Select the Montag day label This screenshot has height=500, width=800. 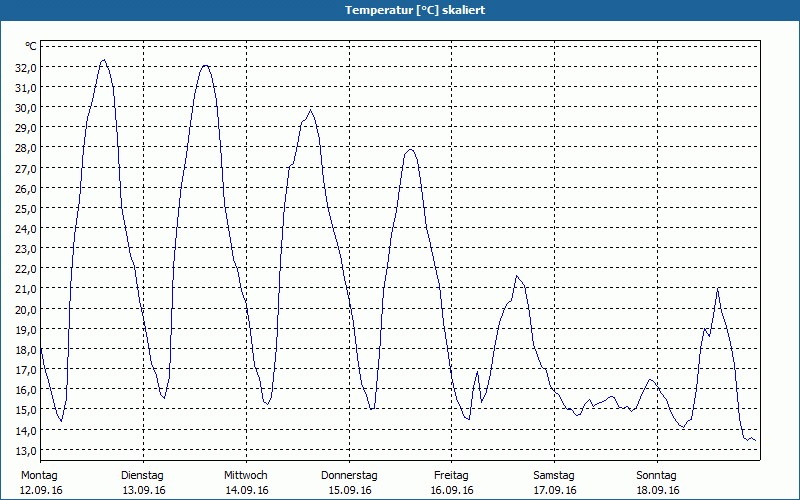[x=39, y=476]
